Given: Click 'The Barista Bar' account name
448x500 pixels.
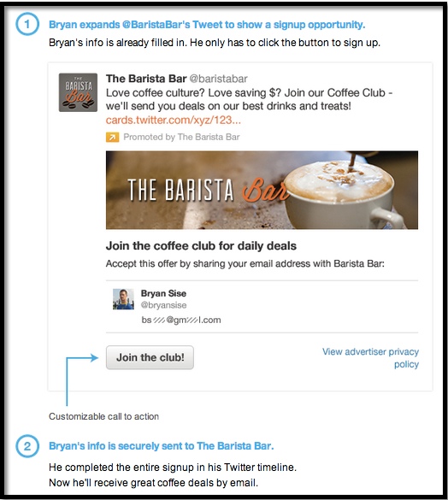Looking at the screenshot, I should (x=146, y=79).
